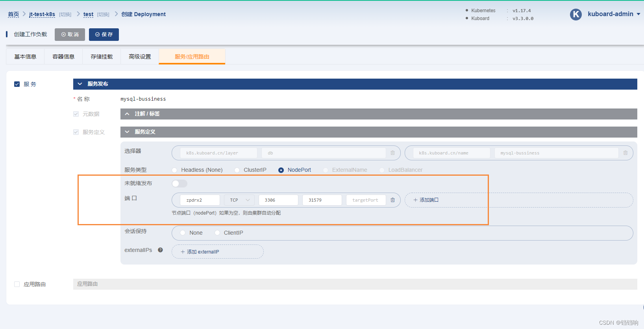Click the 应用路由 gray section bar

355,284
